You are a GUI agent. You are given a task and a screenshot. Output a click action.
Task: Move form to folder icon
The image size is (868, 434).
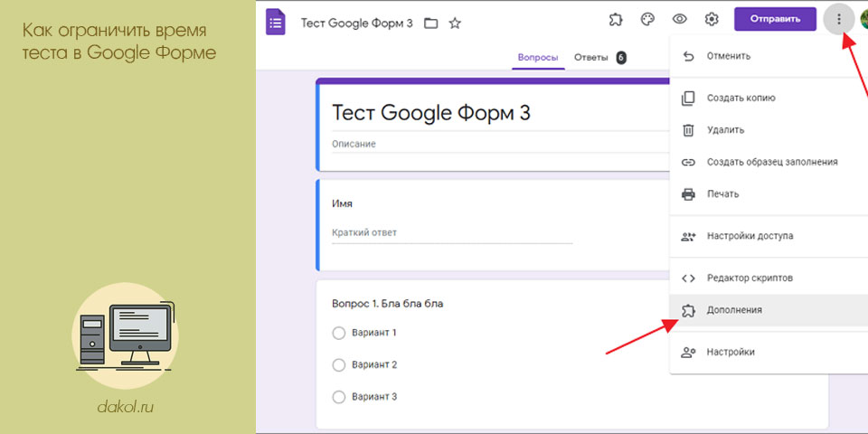(x=430, y=24)
